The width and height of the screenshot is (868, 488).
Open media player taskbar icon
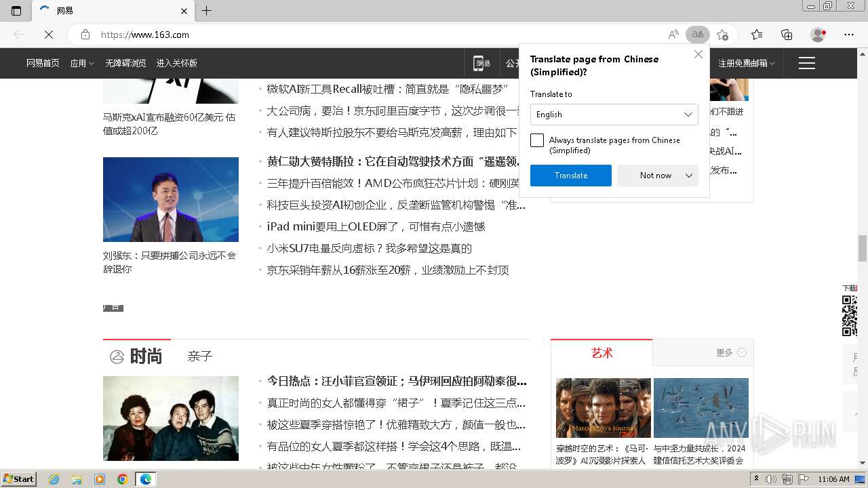pyautogui.click(x=100, y=479)
